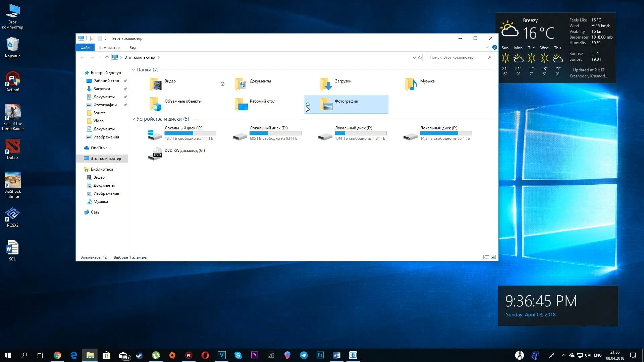This screenshot has height=362, width=644.
Task: Unpin Загрузки from Быстрый доступ
Action: coord(125,89)
